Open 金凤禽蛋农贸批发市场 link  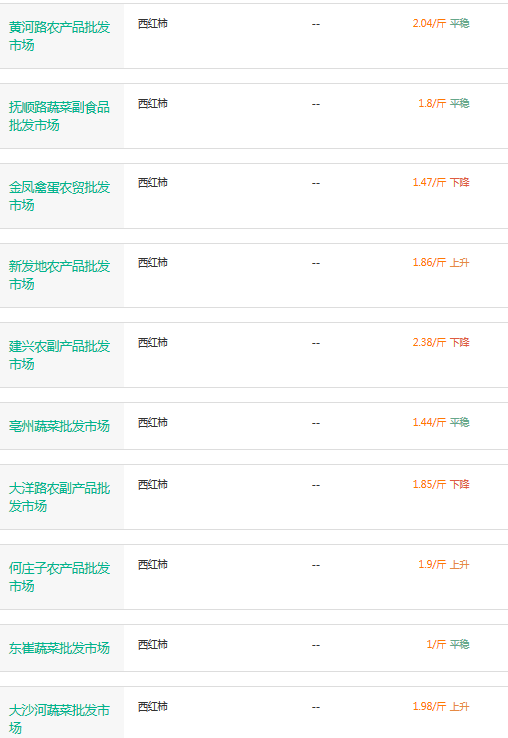click(x=59, y=196)
